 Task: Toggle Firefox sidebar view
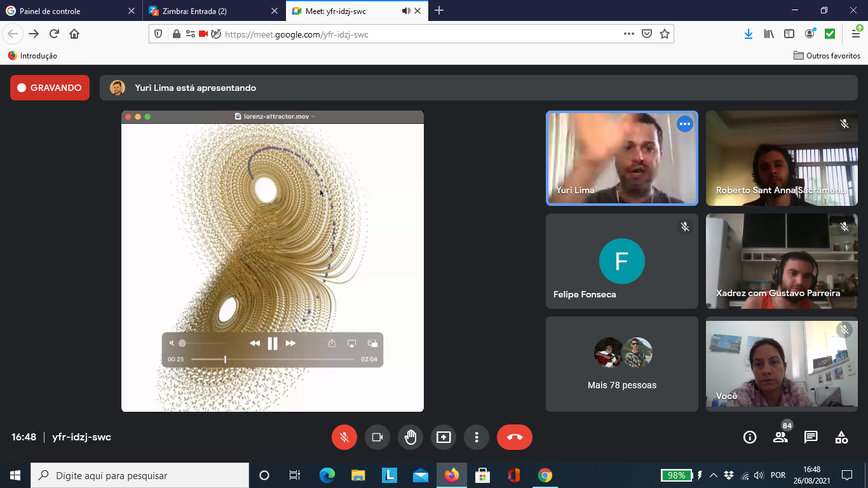(789, 34)
